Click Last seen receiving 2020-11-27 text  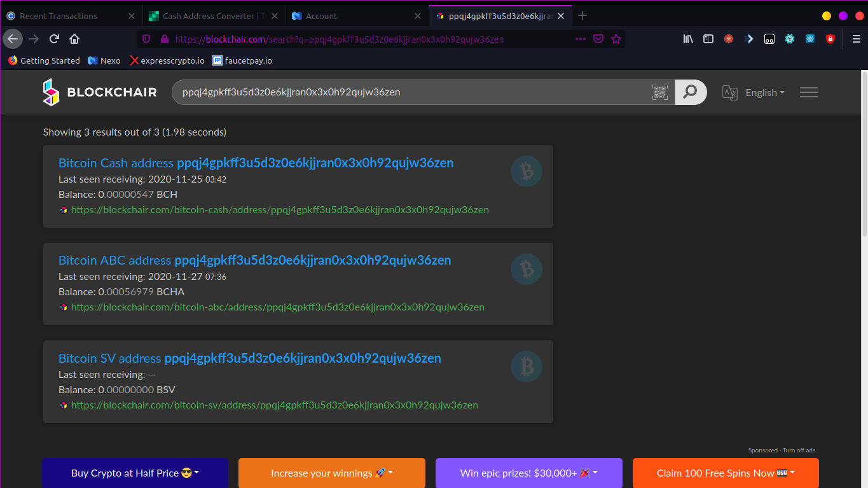(x=142, y=277)
